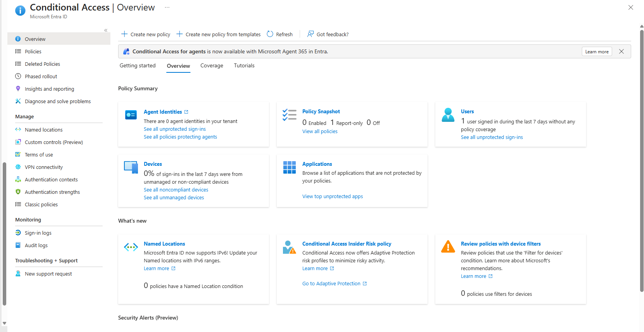This screenshot has height=332, width=644.
Task: Click Learn more in the agents banner
Action: click(x=597, y=51)
